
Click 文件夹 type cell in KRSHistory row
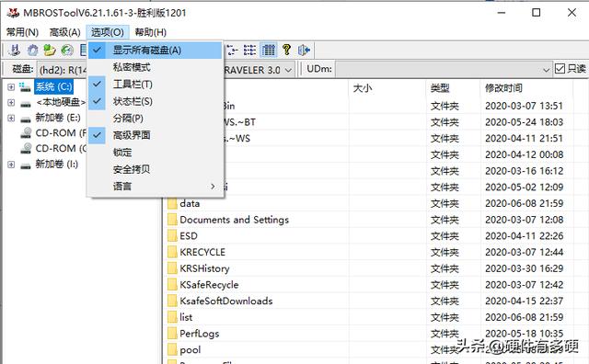[445, 268]
